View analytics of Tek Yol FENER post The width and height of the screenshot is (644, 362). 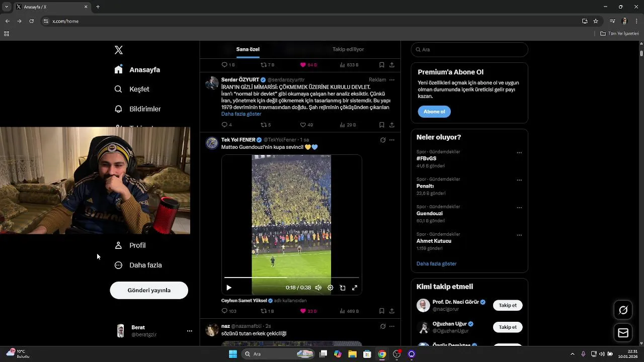[349, 311]
